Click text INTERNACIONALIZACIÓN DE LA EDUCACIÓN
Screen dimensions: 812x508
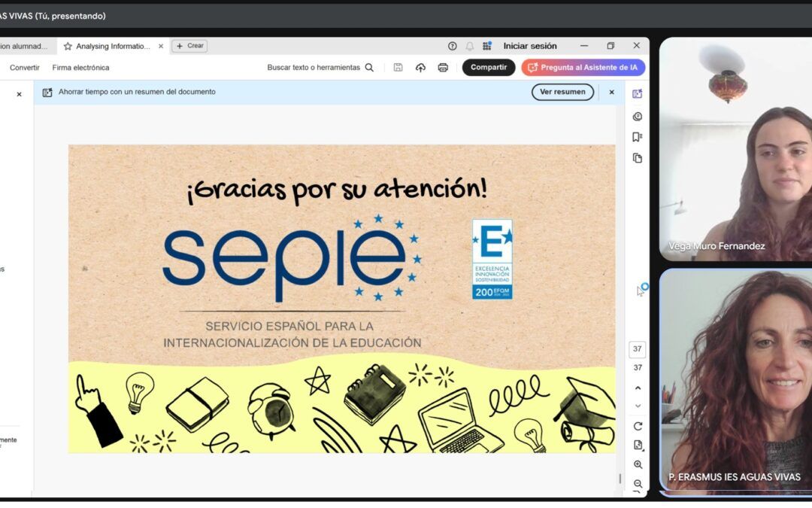(292, 342)
